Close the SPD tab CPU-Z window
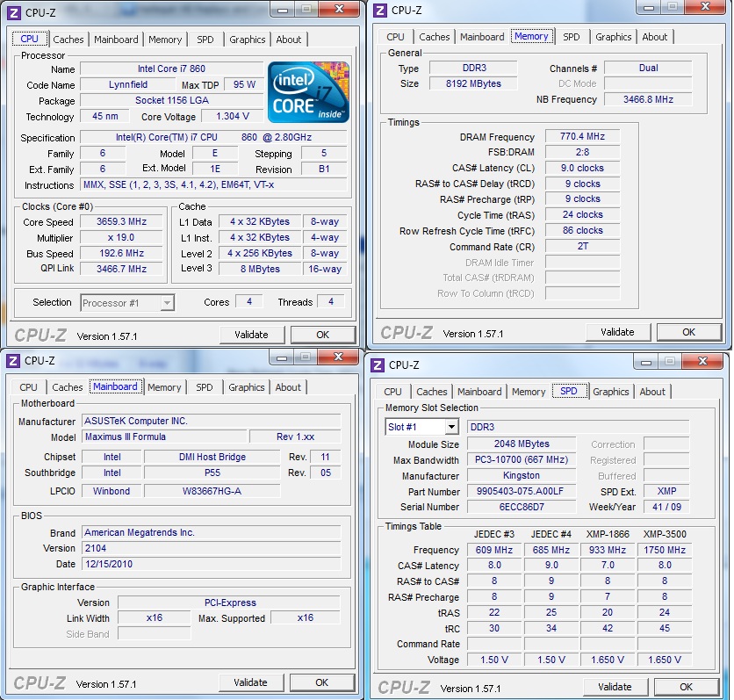Image resolution: width=734 pixels, height=700 pixels. point(702,361)
